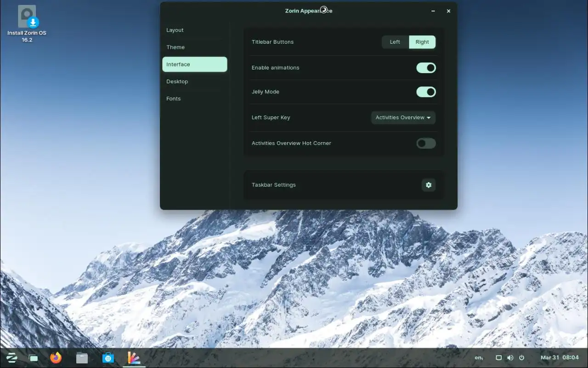Open Desktop section in sidebar
Image resolution: width=588 pixels, height=368 pixels.
click(x=195, y=81)
